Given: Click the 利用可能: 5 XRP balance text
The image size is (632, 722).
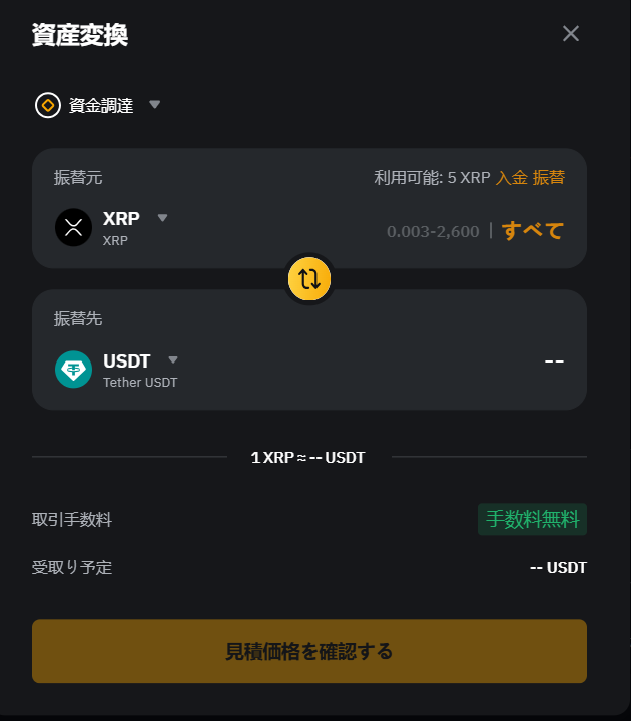Looking at the screenshot, I should point(432,178).
